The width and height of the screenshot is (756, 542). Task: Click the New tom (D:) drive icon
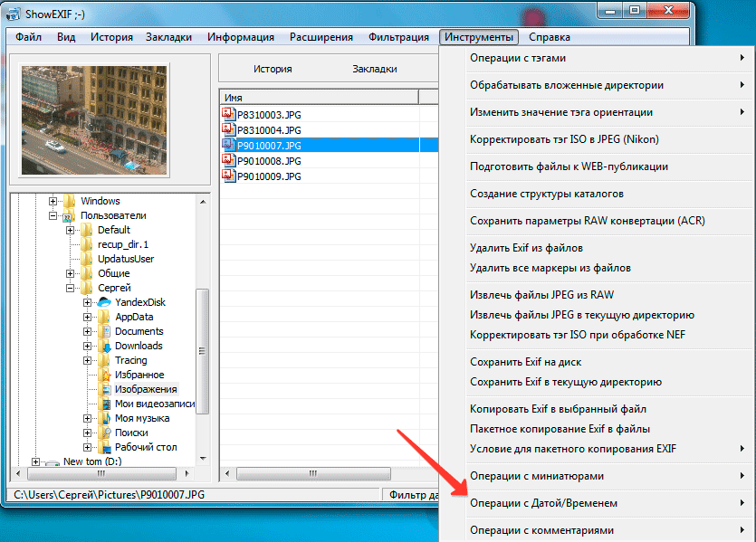click(x=53, y=462)
